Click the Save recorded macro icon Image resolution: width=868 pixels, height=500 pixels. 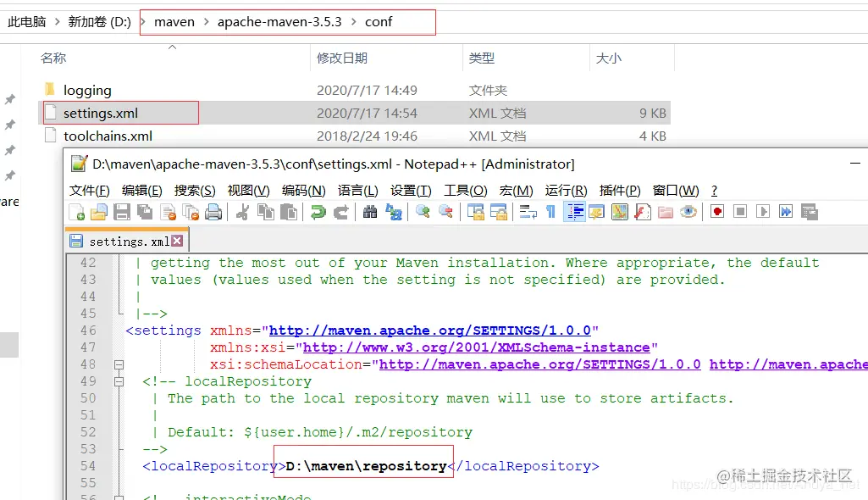pyautogui.click(x=810, y=212)
